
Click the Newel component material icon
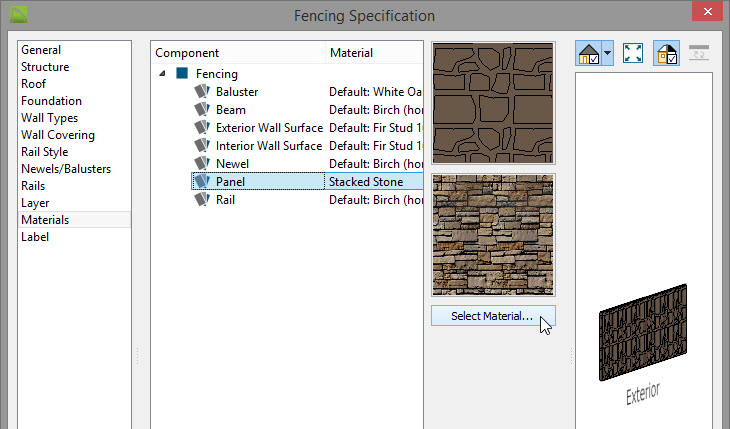click(202, 163)
